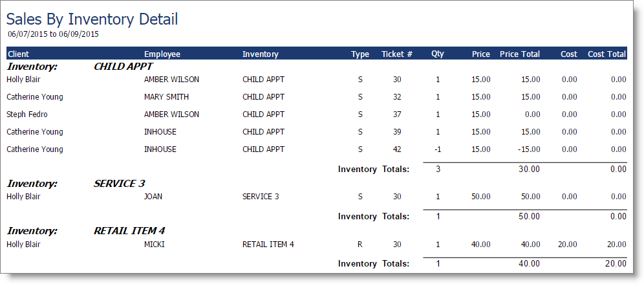Click the Type column header

pyautogui.click(x=360, y=54)
